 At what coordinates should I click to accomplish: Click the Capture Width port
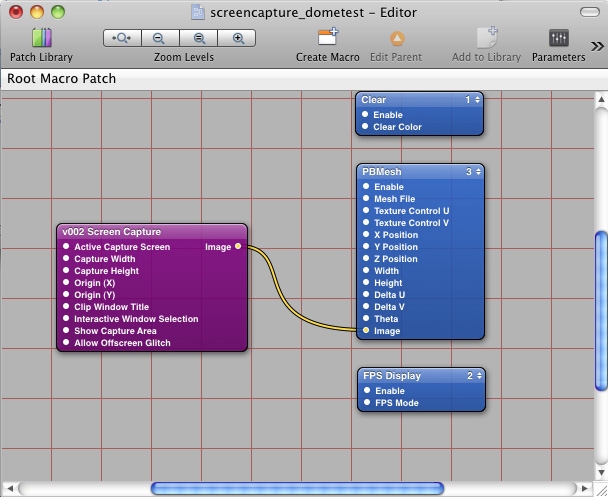pos(66,259)
